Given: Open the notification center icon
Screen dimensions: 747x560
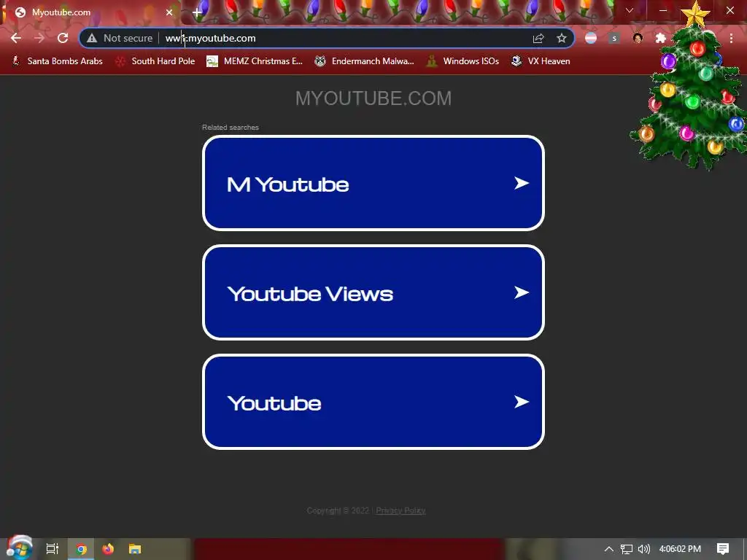Looking at the screenshot, I should click(723, 549).
